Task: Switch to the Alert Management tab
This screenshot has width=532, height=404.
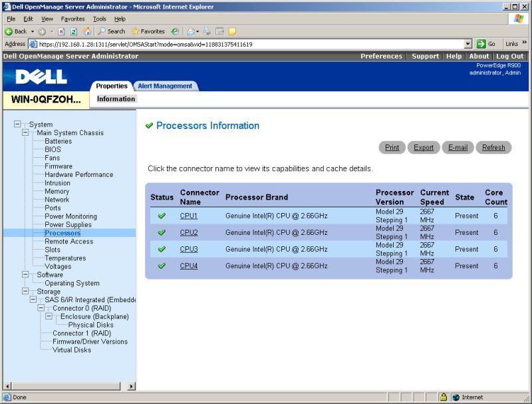Action: coord(165,87)
